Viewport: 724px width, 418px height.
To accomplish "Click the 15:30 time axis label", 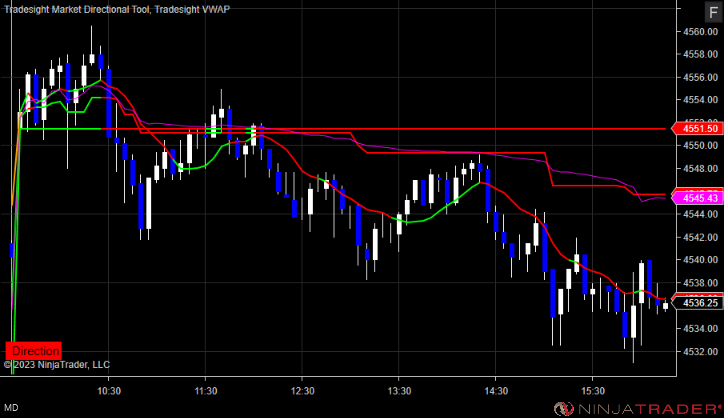I will [x=592, y=391].
